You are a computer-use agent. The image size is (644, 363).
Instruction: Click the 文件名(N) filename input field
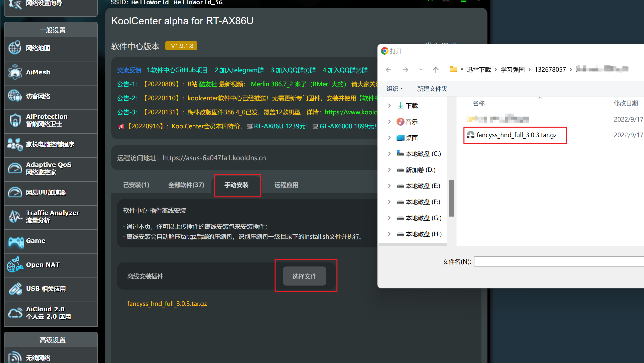coord(559,261)
